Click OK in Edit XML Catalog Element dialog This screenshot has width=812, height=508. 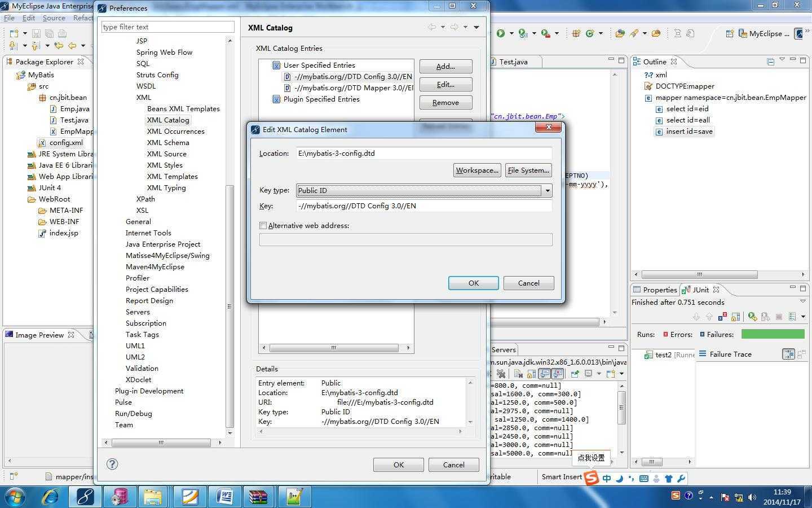click(474, 283)
